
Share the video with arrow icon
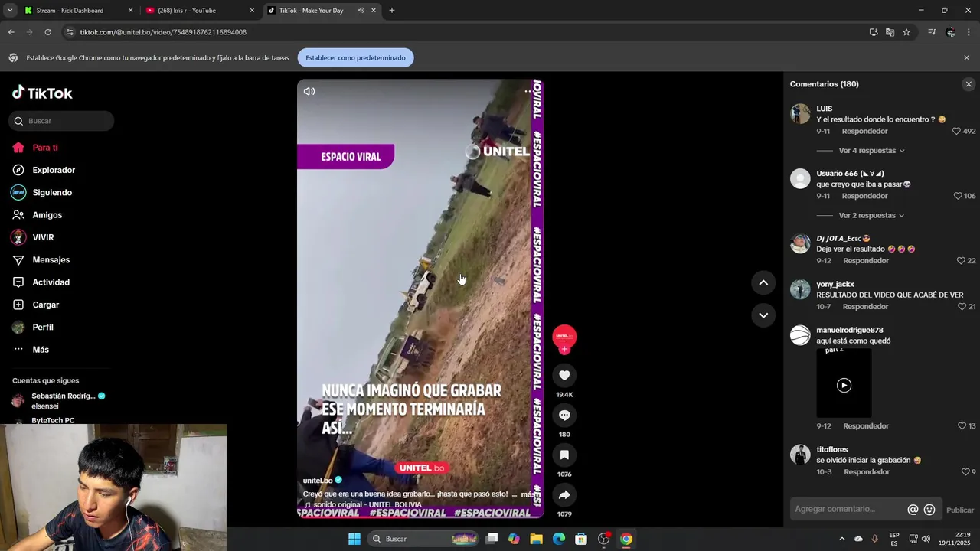point(564,494)
